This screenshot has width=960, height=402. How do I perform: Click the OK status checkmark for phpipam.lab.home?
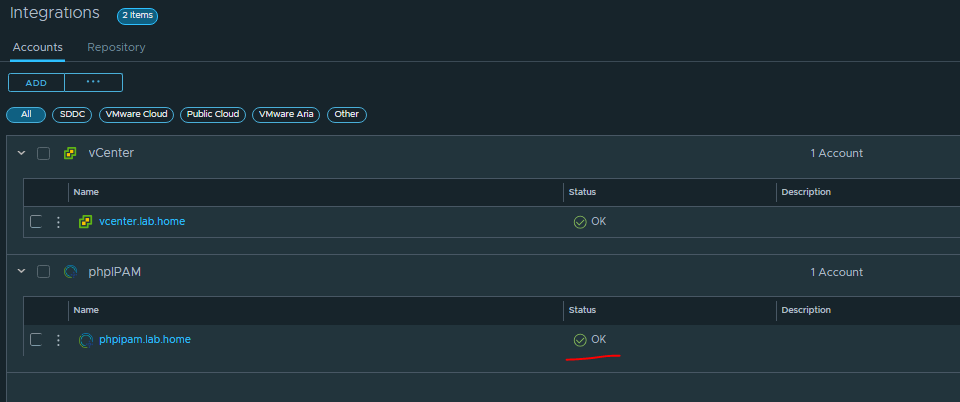point(580,340)
